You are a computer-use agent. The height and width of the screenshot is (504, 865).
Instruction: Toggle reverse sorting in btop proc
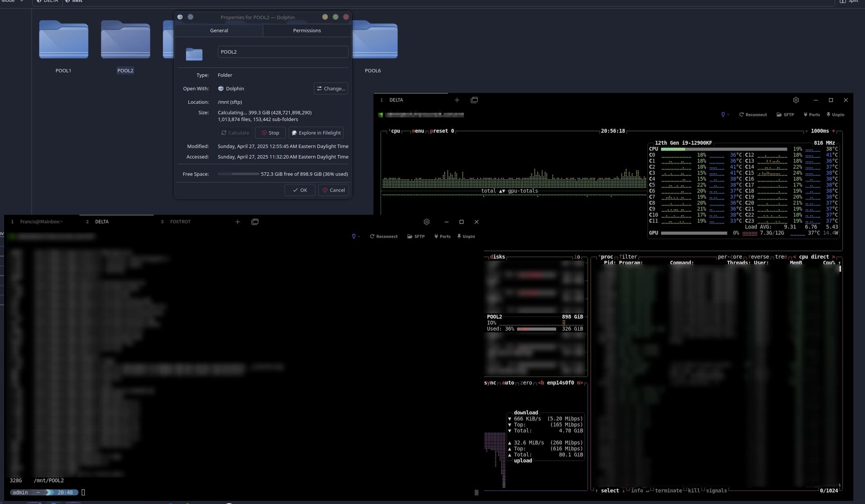pos(759,257)
